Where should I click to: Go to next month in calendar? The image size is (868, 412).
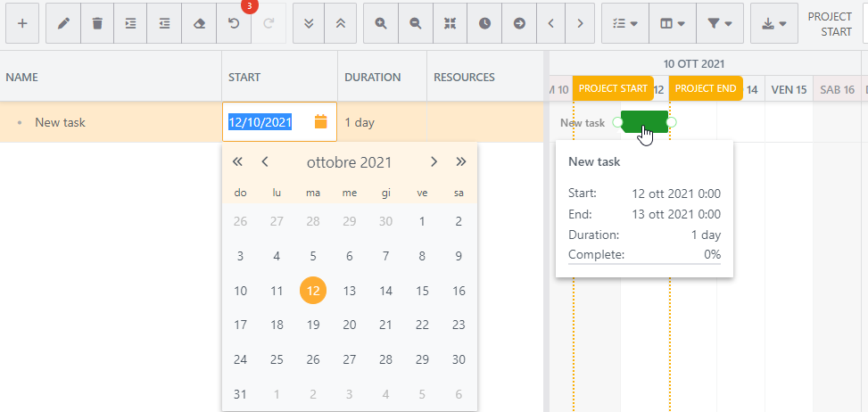(x=434, y=162)
